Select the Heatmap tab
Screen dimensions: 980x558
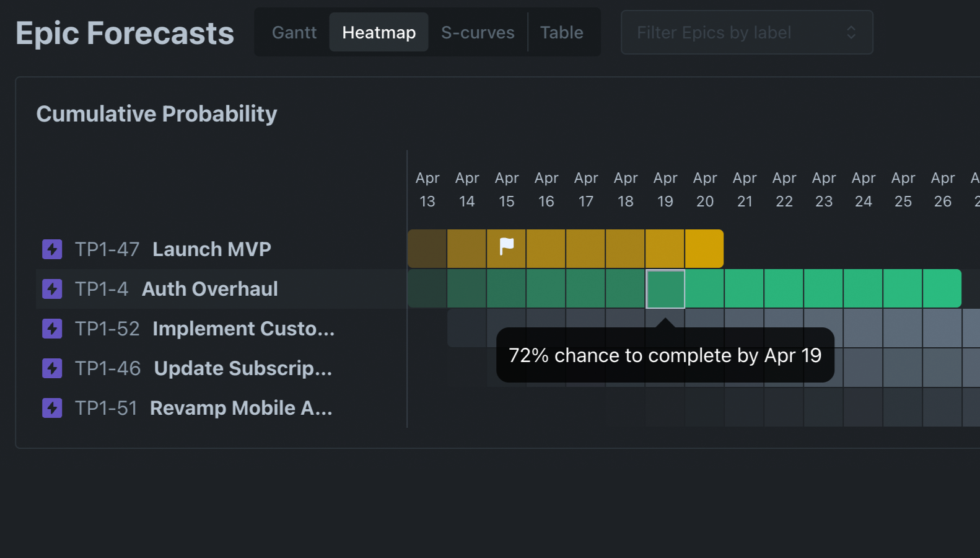pos(378,32)
